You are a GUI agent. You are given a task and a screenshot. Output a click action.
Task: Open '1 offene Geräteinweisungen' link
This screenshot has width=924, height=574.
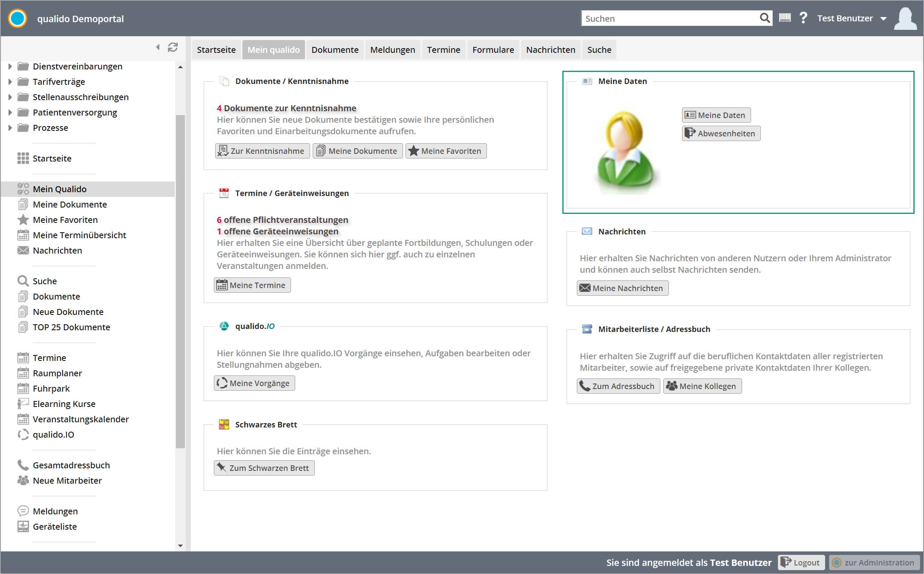click(x=278, y=231)
